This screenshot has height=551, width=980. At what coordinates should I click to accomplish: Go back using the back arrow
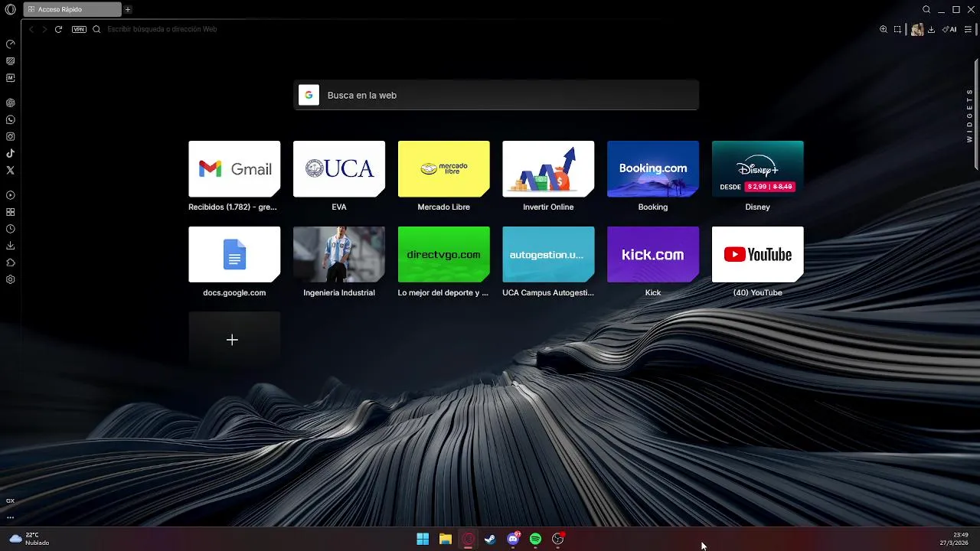31,29
